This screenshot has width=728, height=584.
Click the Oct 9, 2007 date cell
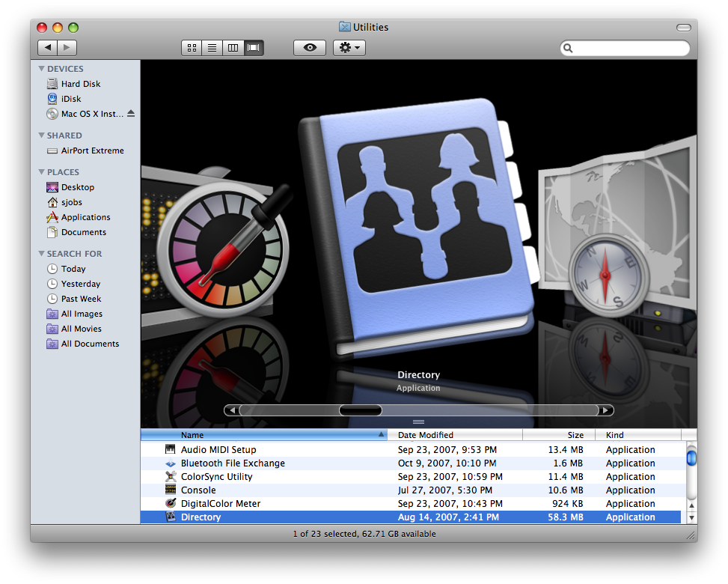click(x=447, y=463)
